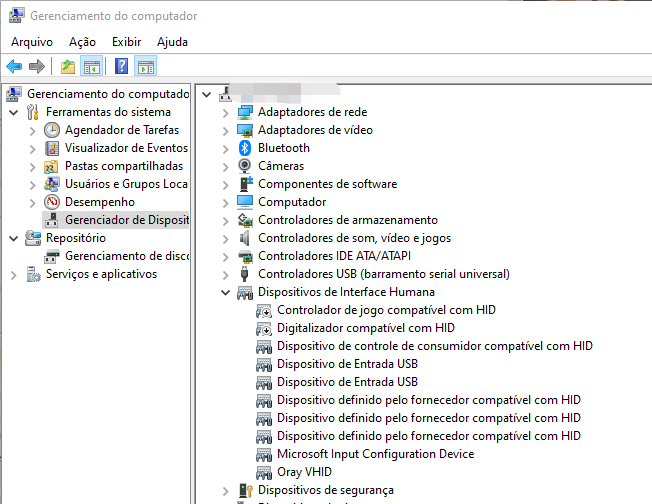652x504 pixels.
Task: Expand Usuários e Grupos Locais node
Action: 32,185
